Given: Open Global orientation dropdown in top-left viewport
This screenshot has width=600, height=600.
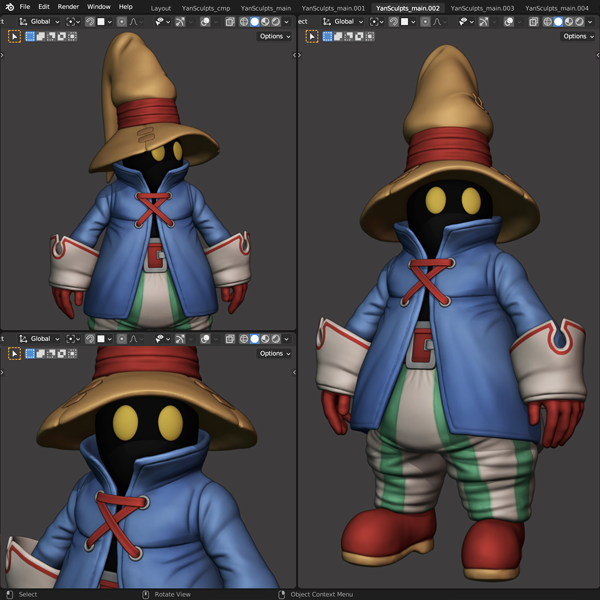Looking at the screenshot, I should click(40, 22).
